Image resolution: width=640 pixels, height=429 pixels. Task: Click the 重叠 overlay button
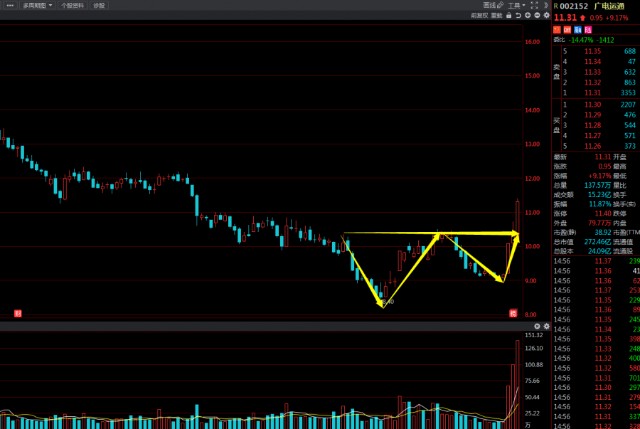tap(495, 15)
